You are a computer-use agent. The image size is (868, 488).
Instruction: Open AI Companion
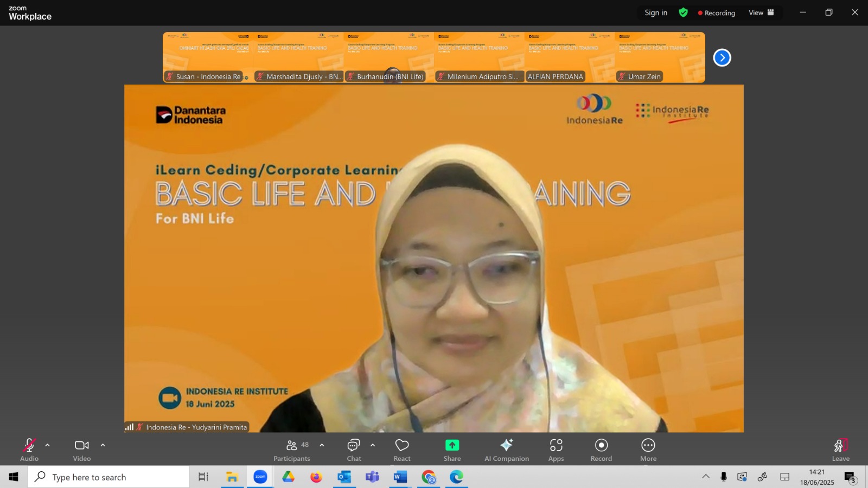(x=507, y=450)
